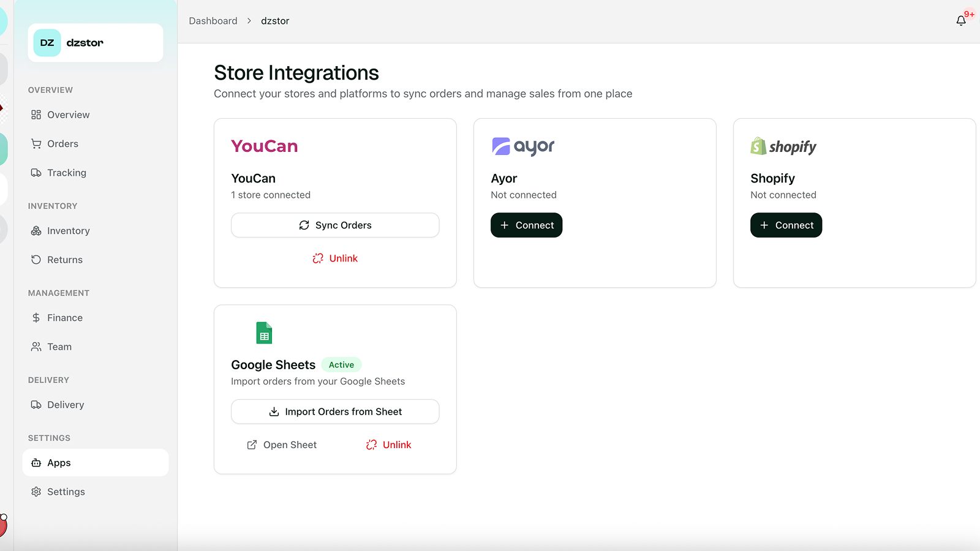Click the Team people icon

37,346
